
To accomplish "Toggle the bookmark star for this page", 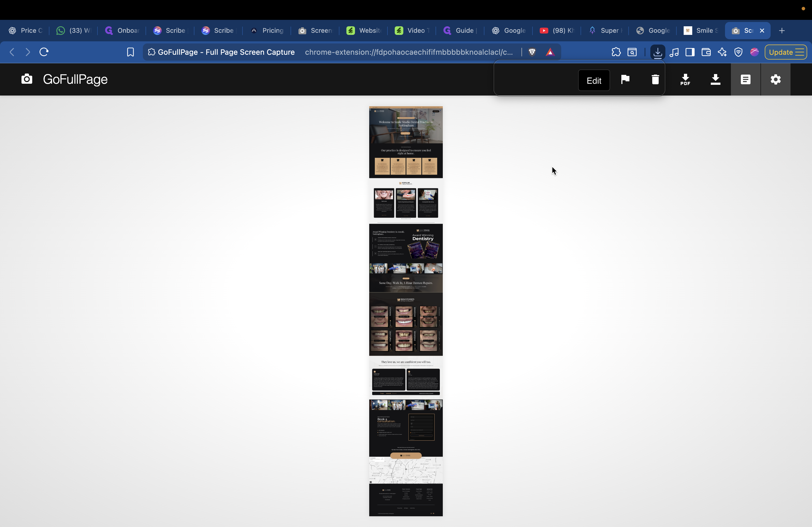I will coord(130,52).
